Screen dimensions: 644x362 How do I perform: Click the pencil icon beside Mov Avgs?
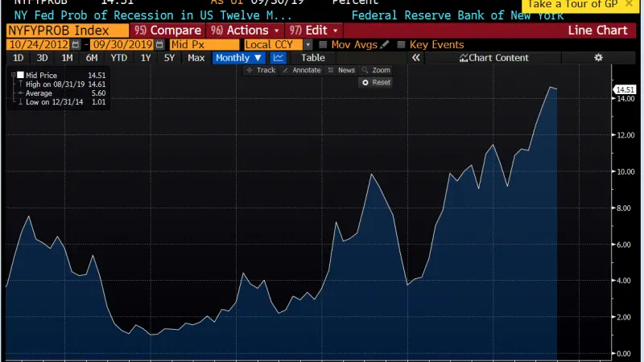(385, 44)
